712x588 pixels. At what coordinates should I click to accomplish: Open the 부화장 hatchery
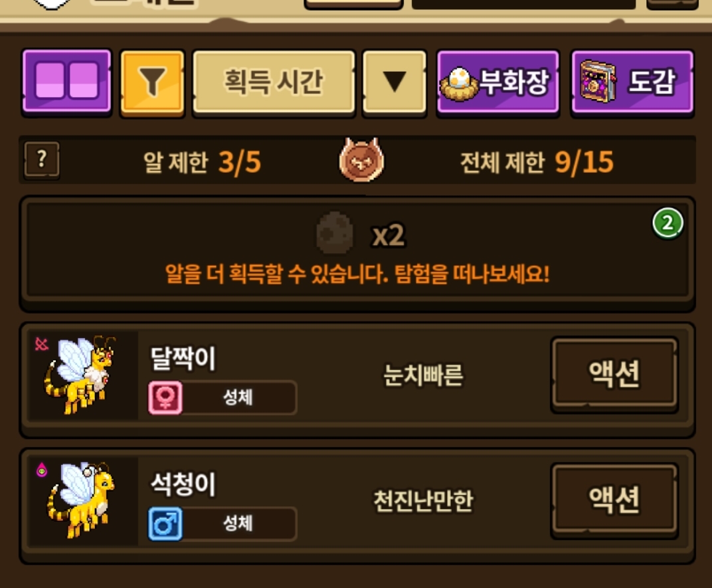click(x=497, y=82)
